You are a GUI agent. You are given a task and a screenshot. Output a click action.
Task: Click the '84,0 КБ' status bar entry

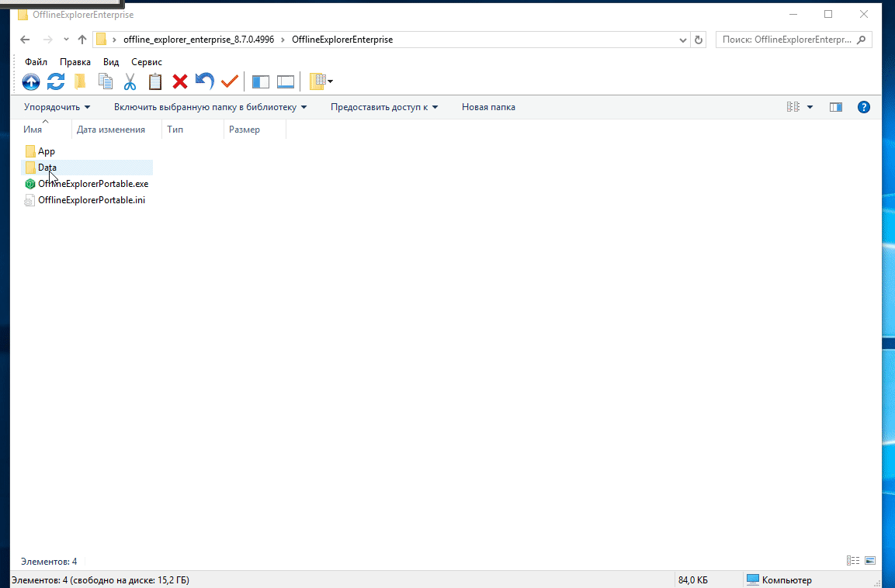click(x=693, y=580)
